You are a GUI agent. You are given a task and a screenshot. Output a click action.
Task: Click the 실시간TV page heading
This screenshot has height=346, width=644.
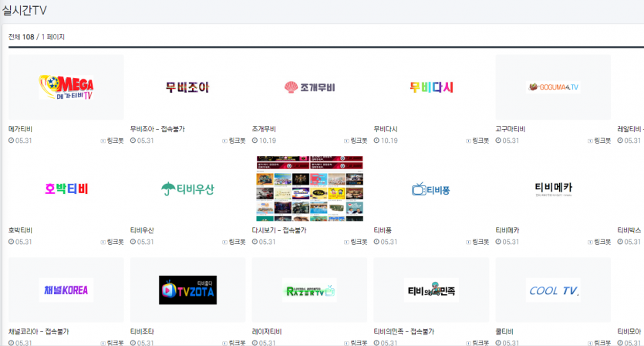click(24, 10)
